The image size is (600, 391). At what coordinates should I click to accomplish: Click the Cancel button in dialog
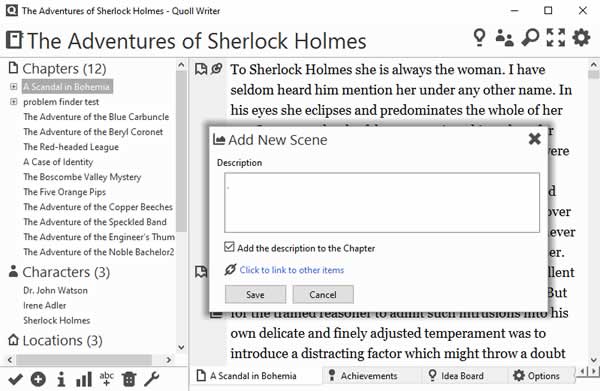[x=323, y=295]
